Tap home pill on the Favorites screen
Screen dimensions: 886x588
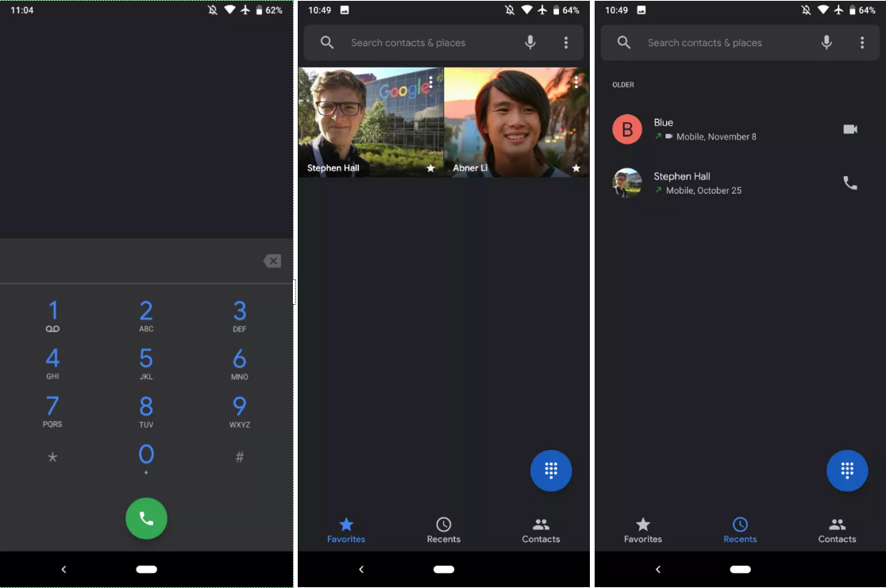(x=444, y=570)
